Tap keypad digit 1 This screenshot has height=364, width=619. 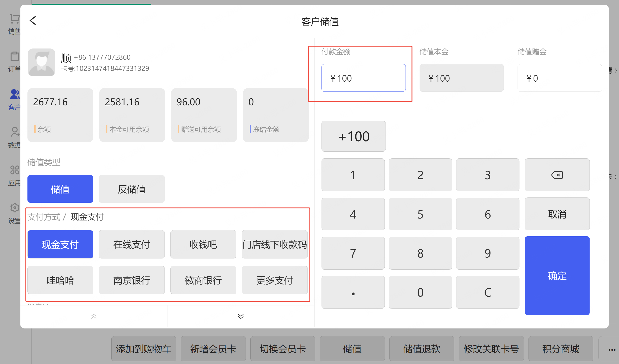(353, 175)
